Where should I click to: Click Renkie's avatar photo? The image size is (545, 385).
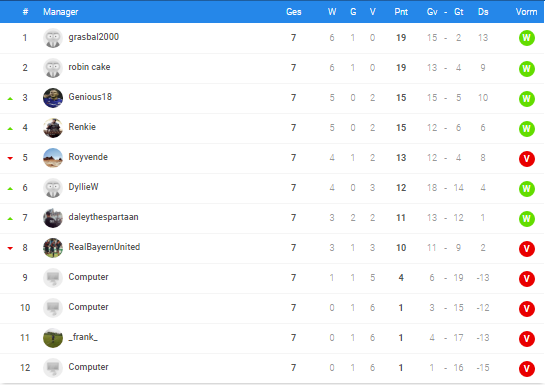[x=53, y=128]
